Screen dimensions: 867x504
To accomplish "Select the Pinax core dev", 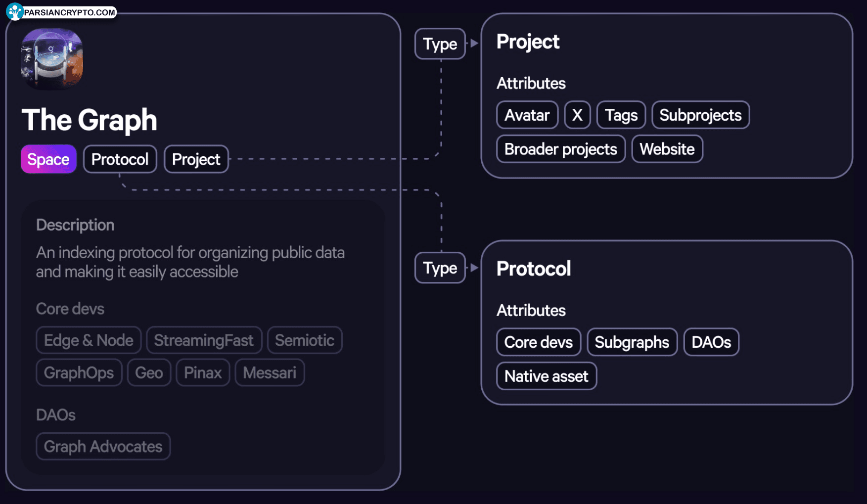I will [x=203, y=372].
